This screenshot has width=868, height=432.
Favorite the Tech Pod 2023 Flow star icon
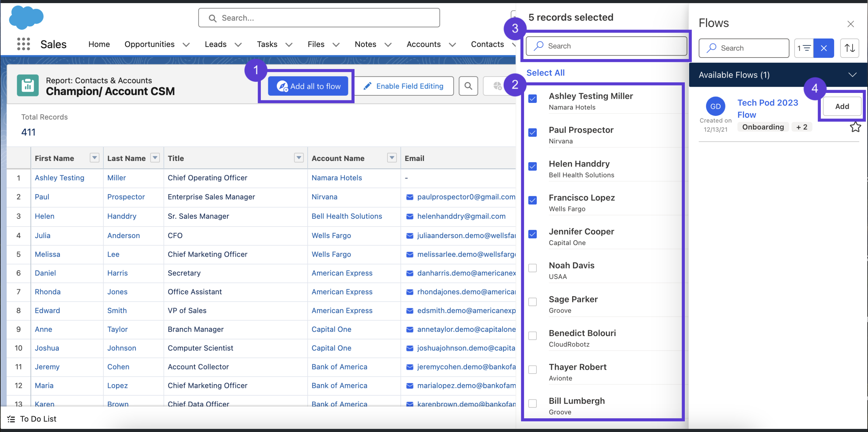[856, 127]
